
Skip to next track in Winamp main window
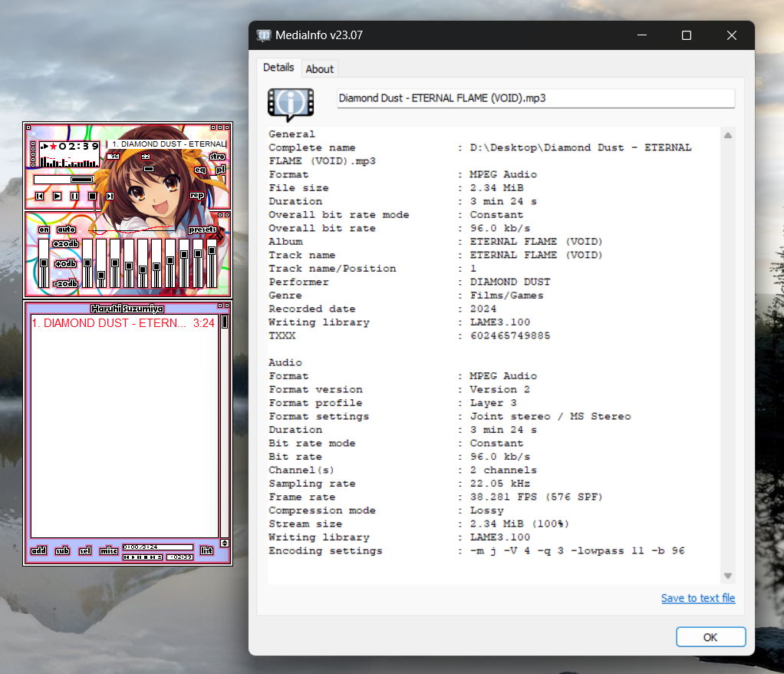point(110,197)
